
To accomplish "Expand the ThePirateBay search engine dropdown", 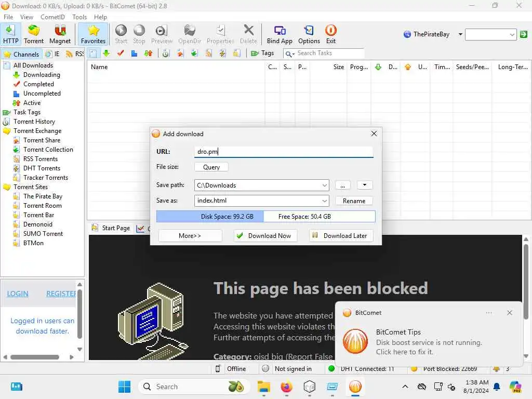I will point(460,34).
